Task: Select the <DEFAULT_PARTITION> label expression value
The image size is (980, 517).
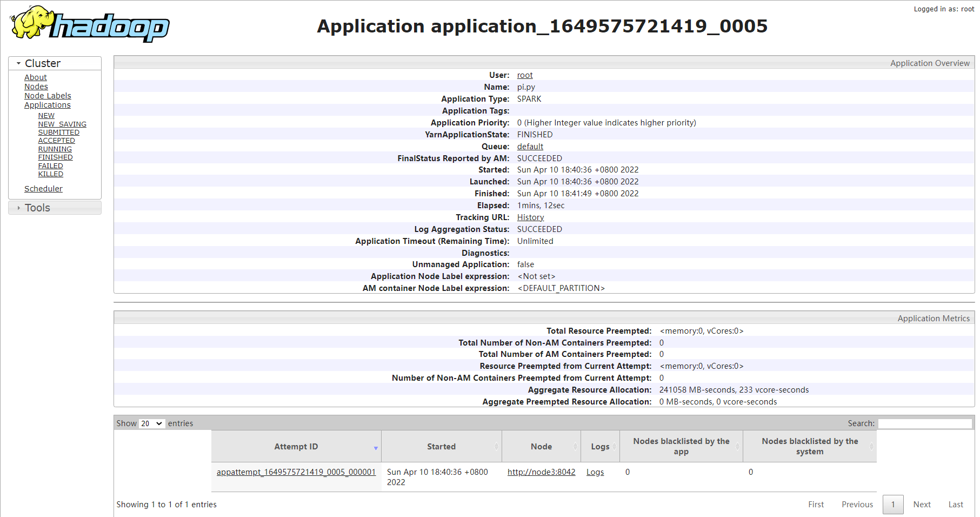Action: tap(561, 288)
